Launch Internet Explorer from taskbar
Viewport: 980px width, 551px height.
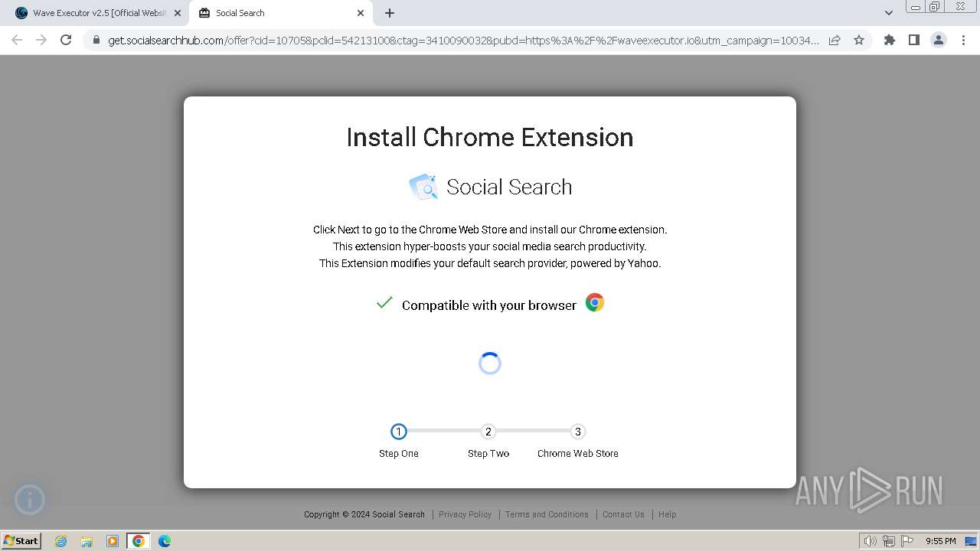click(61, 541)
